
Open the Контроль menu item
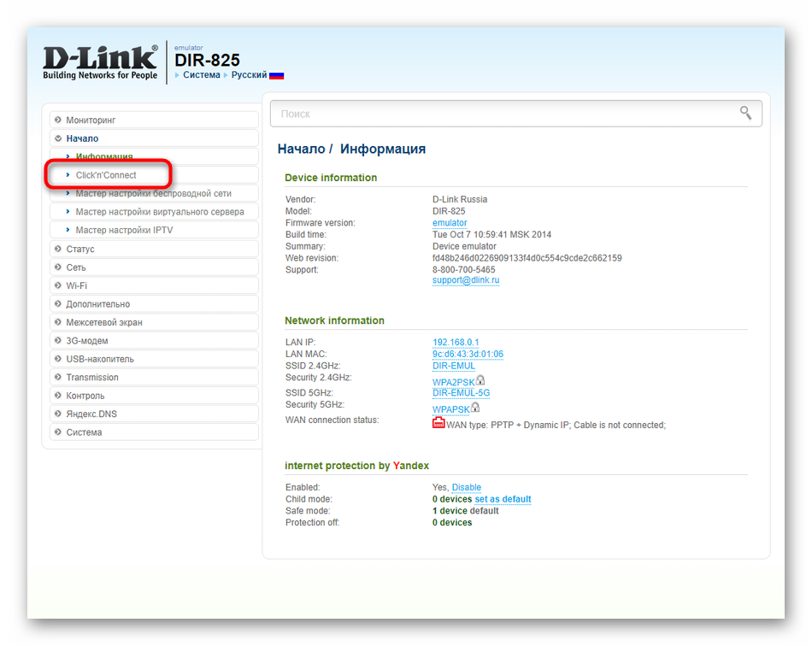[154, 396]
